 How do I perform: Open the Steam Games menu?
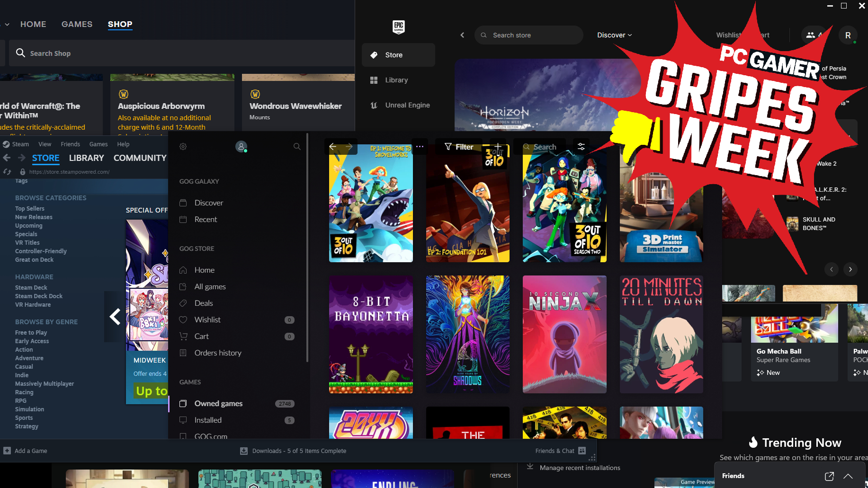click(x=98, y=144)
